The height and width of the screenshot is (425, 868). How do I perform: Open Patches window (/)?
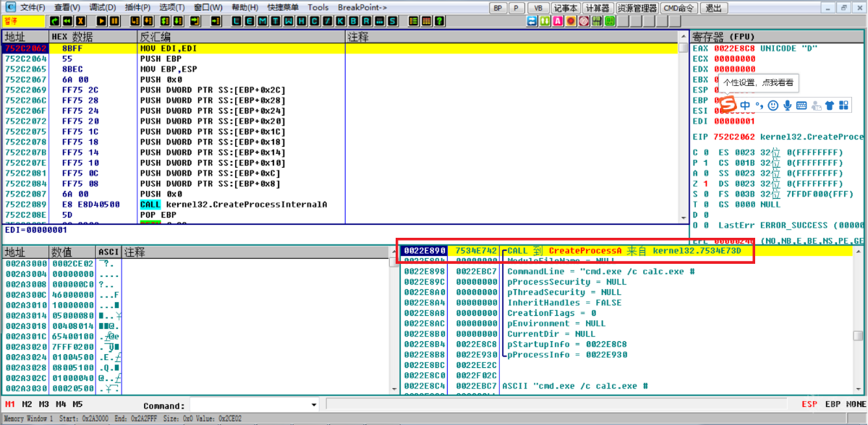[327, 21]
